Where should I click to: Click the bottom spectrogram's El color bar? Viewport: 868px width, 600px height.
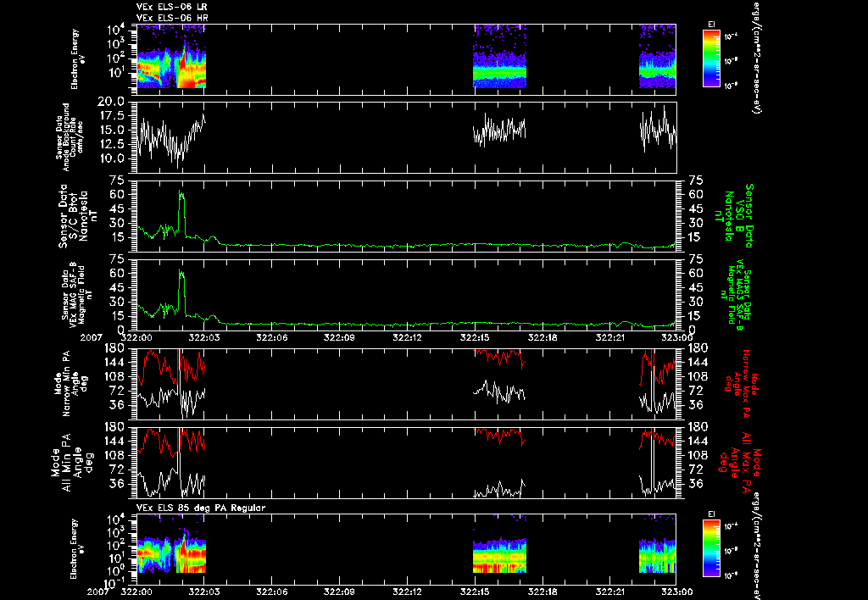point(712,548)
